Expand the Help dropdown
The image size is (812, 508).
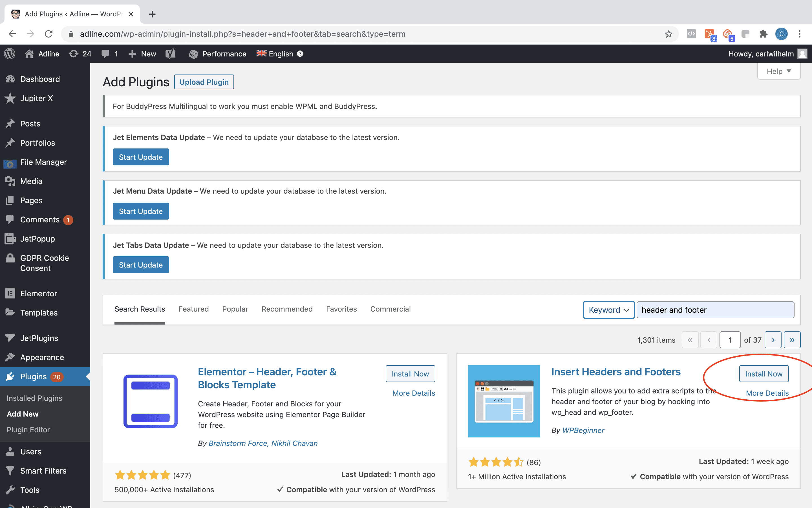click(x=779, y=71)
